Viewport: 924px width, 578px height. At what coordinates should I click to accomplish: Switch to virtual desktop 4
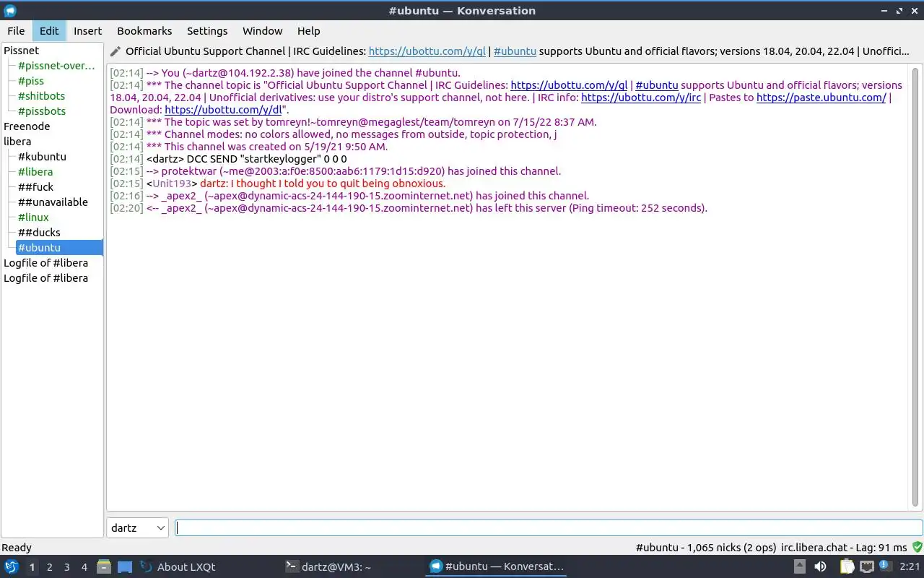(x=84, y=567)
